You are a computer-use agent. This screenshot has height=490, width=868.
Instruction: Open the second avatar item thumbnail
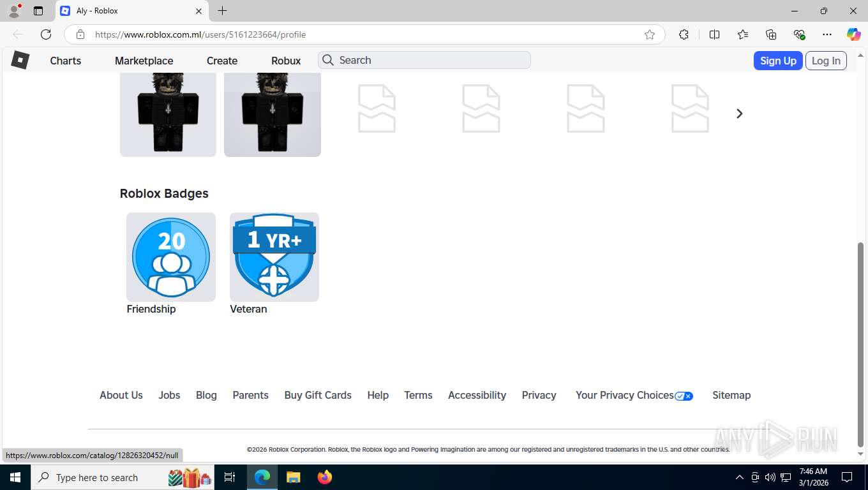coord(273,114)
